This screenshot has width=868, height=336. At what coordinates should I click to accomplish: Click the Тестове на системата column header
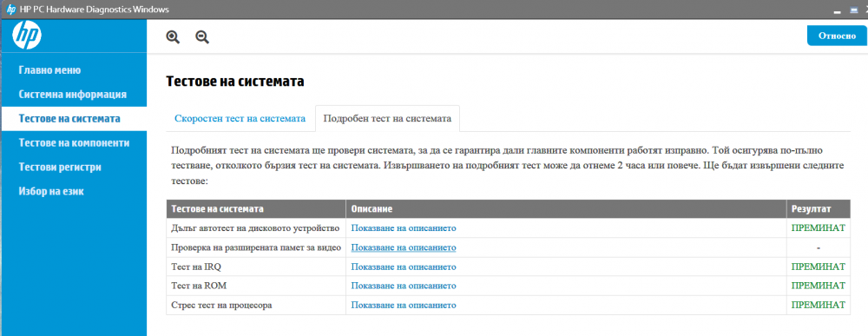click(x=256, y=208)
